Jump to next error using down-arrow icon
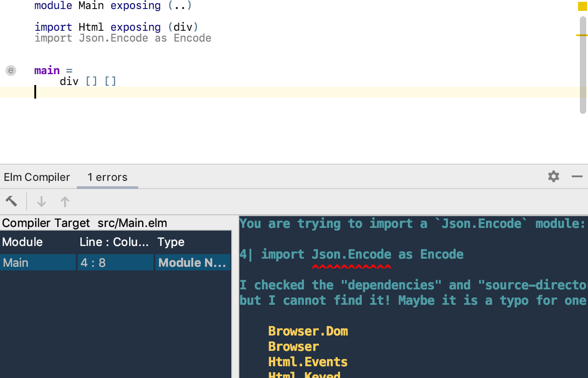 coord(41,201)
